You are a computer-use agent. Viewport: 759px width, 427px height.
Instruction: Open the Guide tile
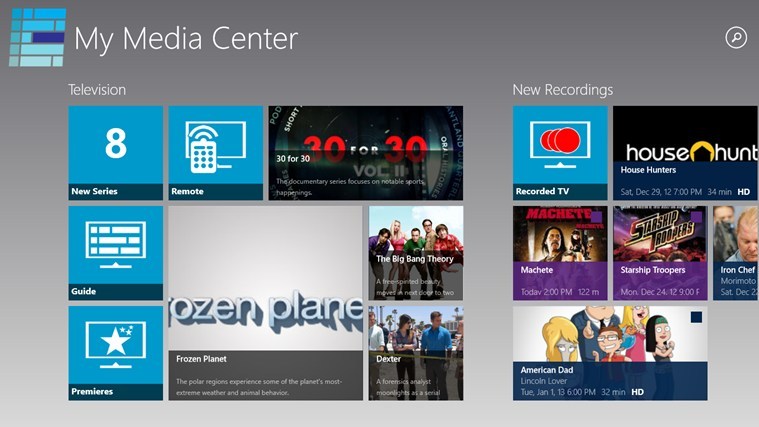115,253
